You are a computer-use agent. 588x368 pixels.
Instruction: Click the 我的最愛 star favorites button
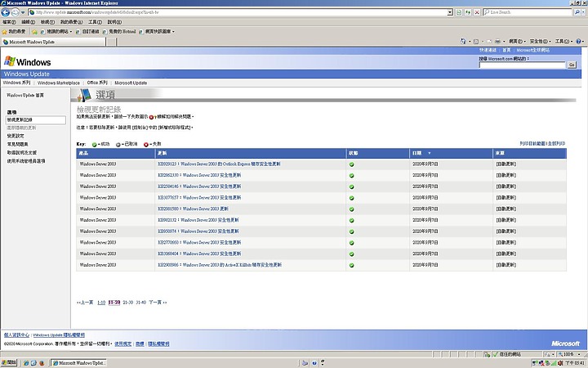[14, 32]
